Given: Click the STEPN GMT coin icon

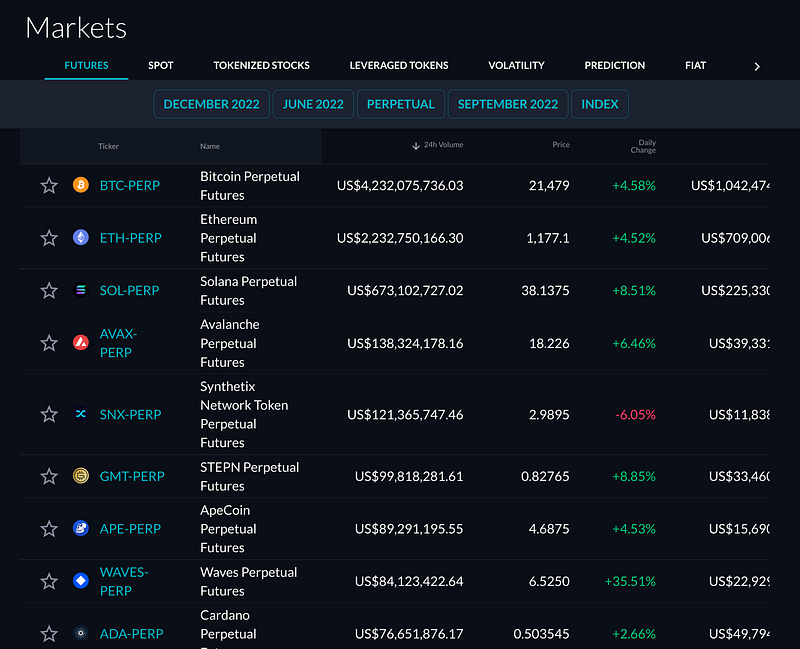Looking at the screenshot, I should [81, 476].
